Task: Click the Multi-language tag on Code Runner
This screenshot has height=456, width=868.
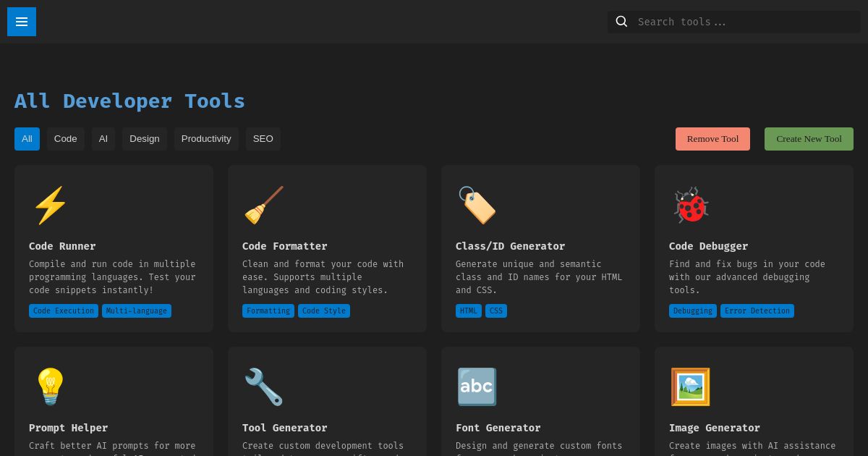Action: click(x=136, y=311)
